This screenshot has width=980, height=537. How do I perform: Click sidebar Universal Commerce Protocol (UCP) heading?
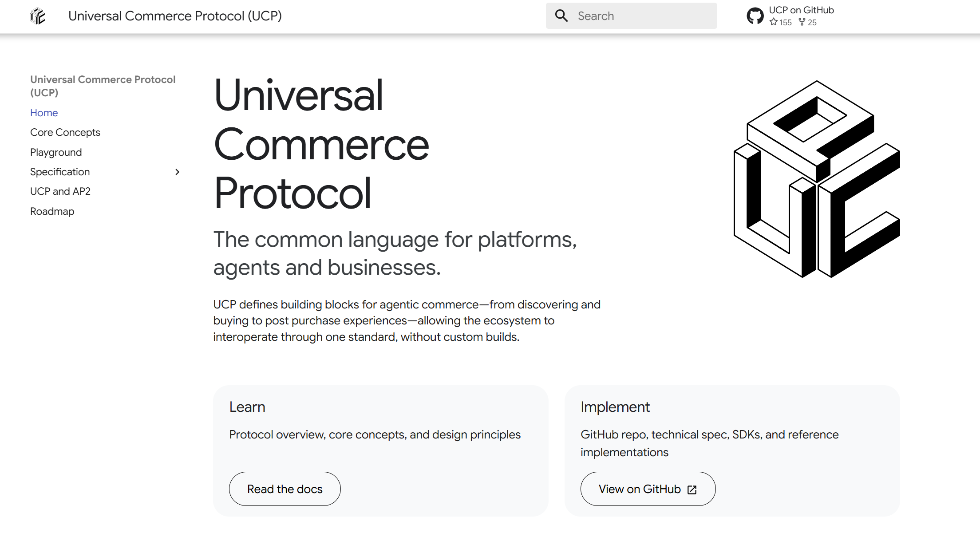click(103, 86)
